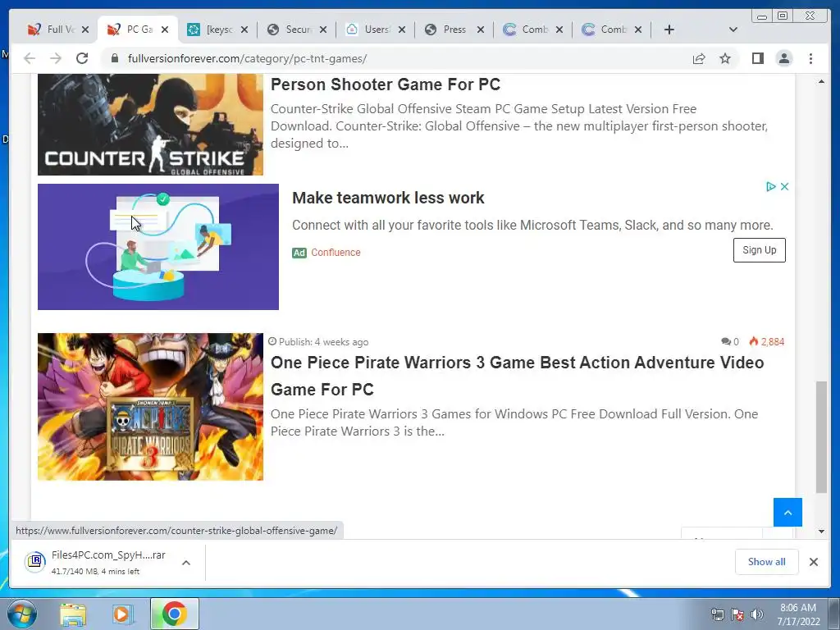The height and width of the screenshot is (630, 840).
Task: Go back to the previous page
Action: point(30,58)
